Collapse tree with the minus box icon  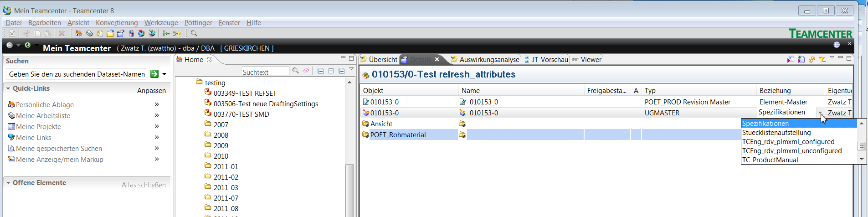(321, 71)
